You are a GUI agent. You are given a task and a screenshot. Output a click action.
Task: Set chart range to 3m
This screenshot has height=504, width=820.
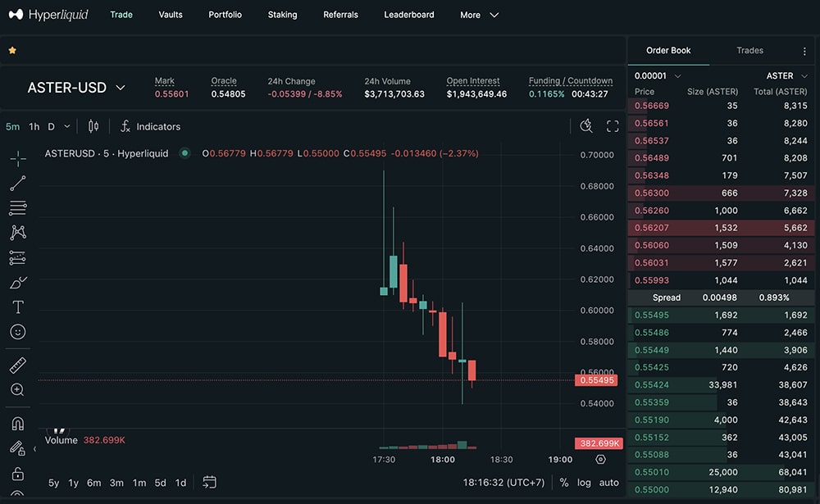coord(116,483)
